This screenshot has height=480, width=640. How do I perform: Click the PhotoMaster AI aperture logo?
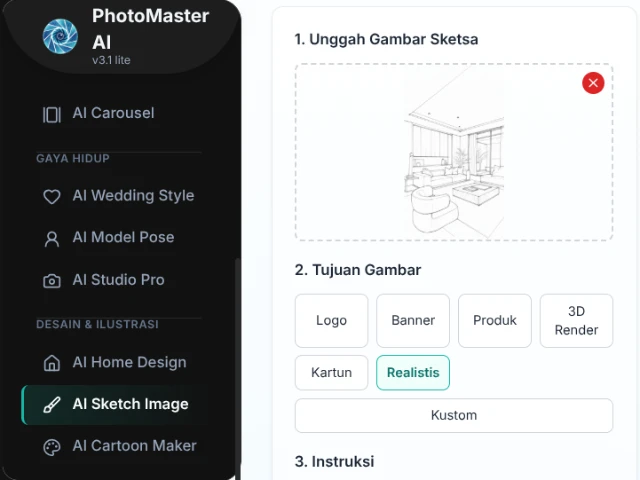(x=60, y=36)
